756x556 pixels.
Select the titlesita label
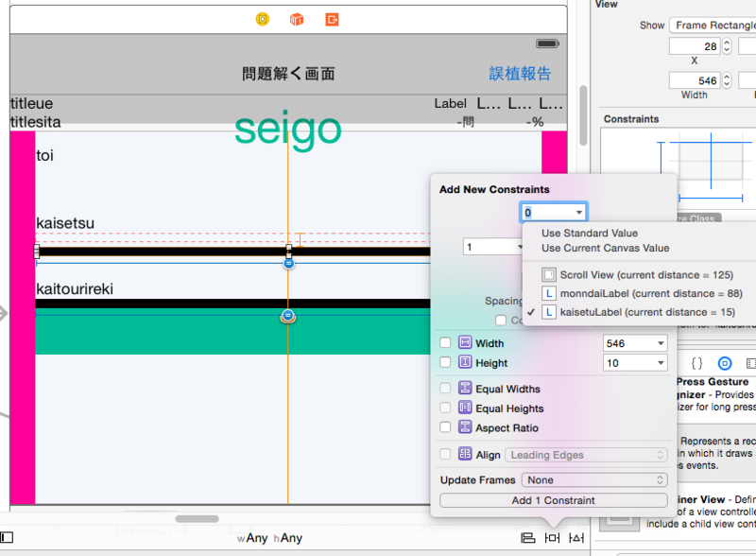pos(36,122)
